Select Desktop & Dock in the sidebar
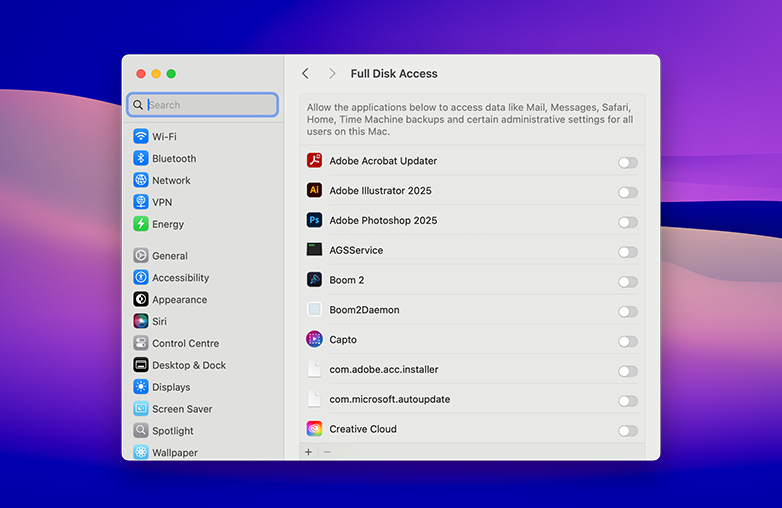The height and width of the screenshot is (508, 782). click(x=189, y=365)
